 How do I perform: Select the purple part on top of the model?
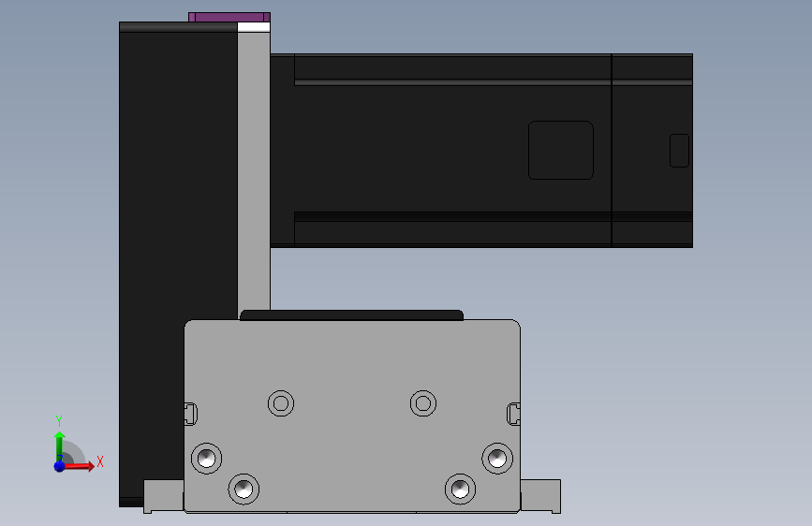click(x=229, y=17)
